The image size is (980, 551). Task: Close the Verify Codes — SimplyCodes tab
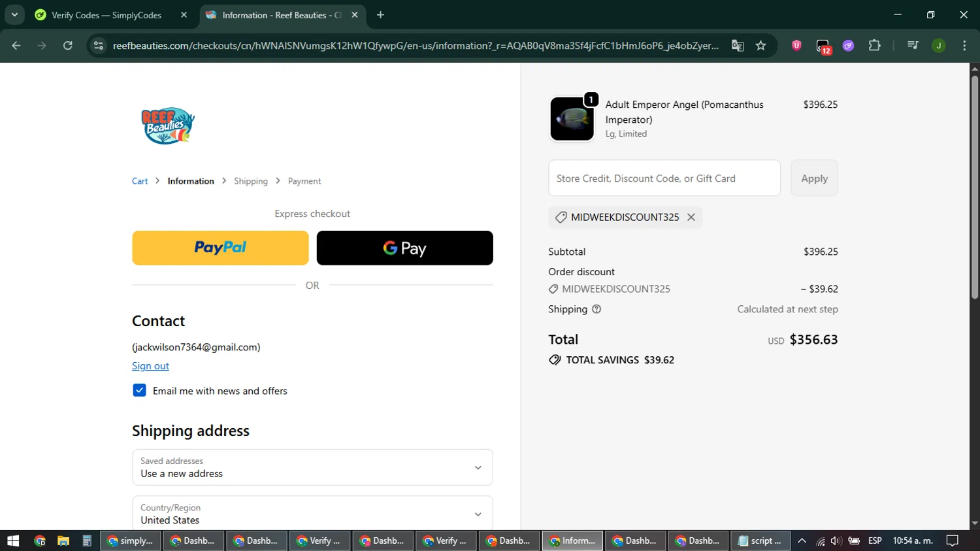pyautogui.click(x=184, y=15)
